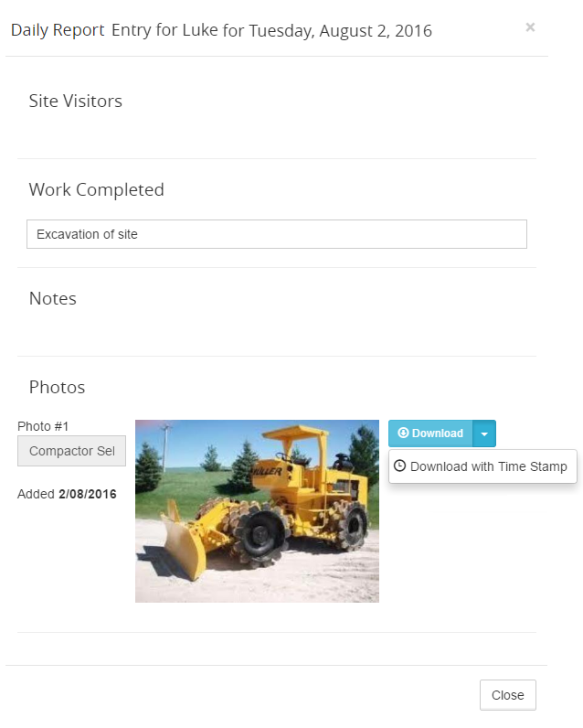Screen dimensions: 583x728
Task: Click the empty Site Visitors area
Action: (277, 134)
